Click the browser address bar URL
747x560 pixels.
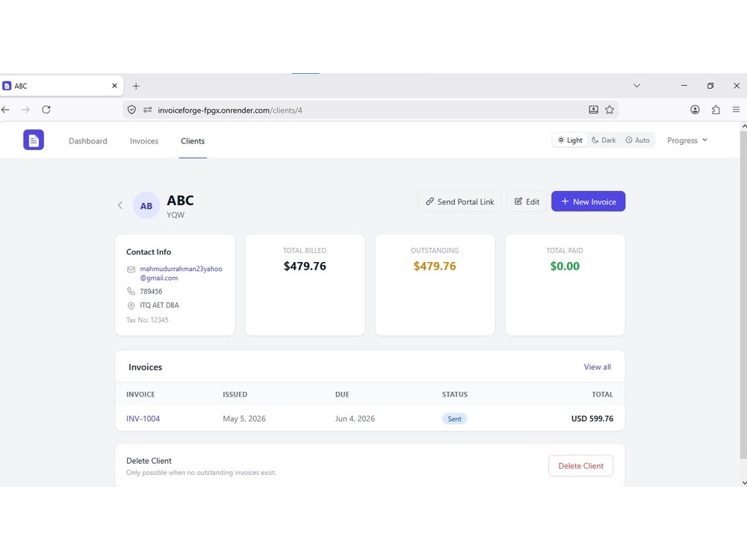pos(229,110)
